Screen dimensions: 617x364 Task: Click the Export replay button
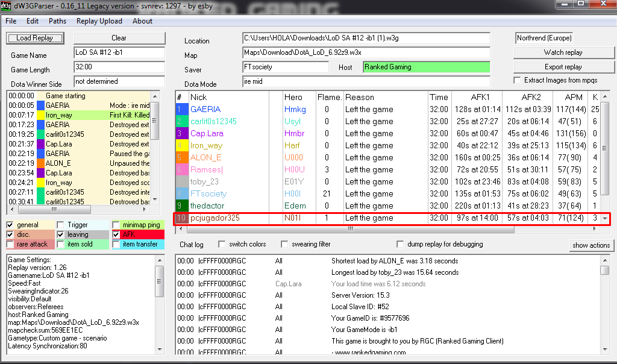tap(563, 67)
